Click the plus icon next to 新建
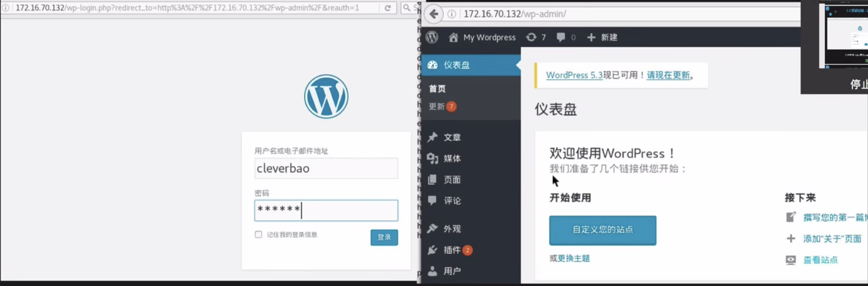The width and height of the screenshot is (868, 286). [591, 38]
